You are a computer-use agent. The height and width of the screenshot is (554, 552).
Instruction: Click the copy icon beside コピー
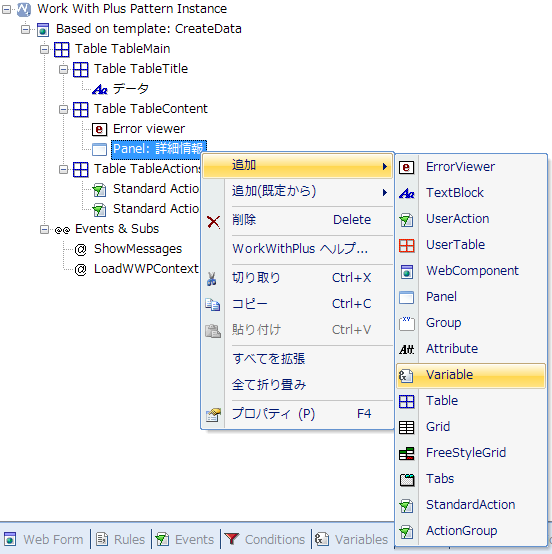(213, 305)
